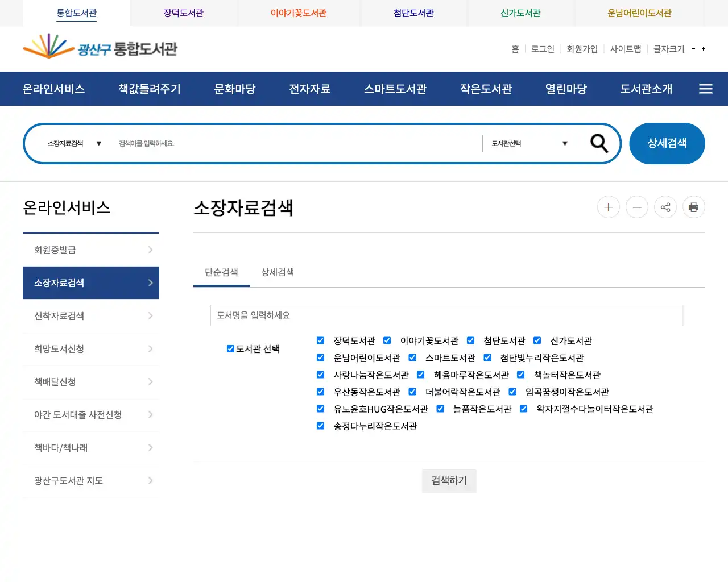Click the 광산구 통합도서관 logo
The height and width of the screenshot is (582, 728).
click(100, 47)
